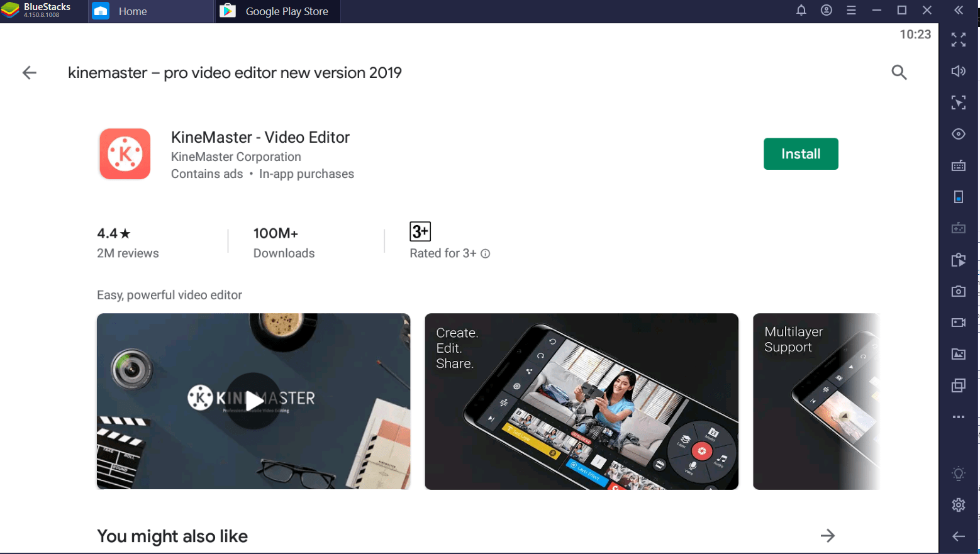This screenshot has width=980, height=554.
Task: Click 'Easy, powerful video editor' description
Action: [169, 295]
